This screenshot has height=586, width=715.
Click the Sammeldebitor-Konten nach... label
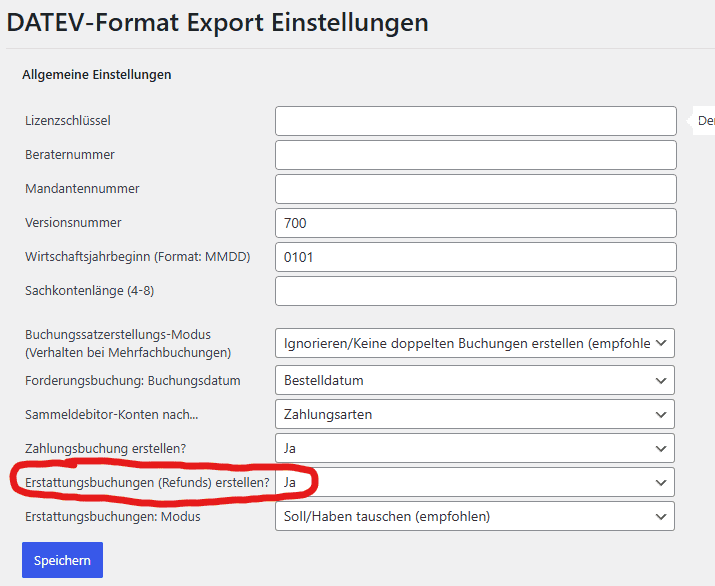(x=112, y=415)
